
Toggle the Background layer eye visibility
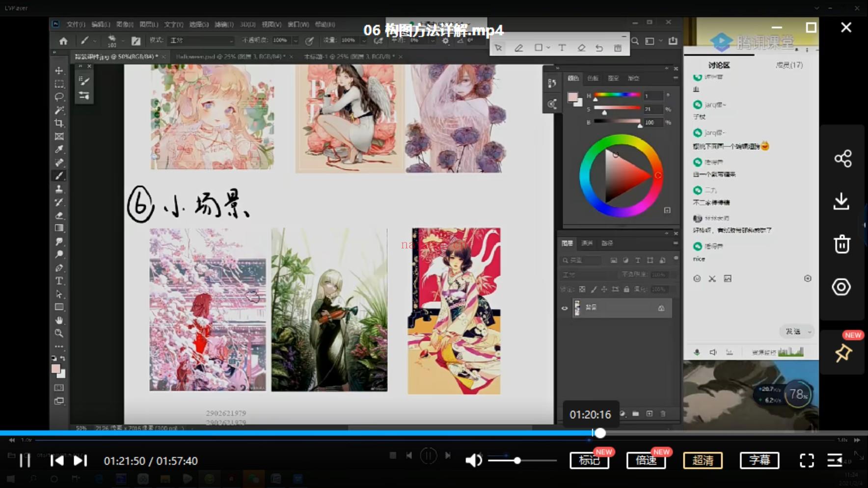pyautogui.click(x=565, y=308)
